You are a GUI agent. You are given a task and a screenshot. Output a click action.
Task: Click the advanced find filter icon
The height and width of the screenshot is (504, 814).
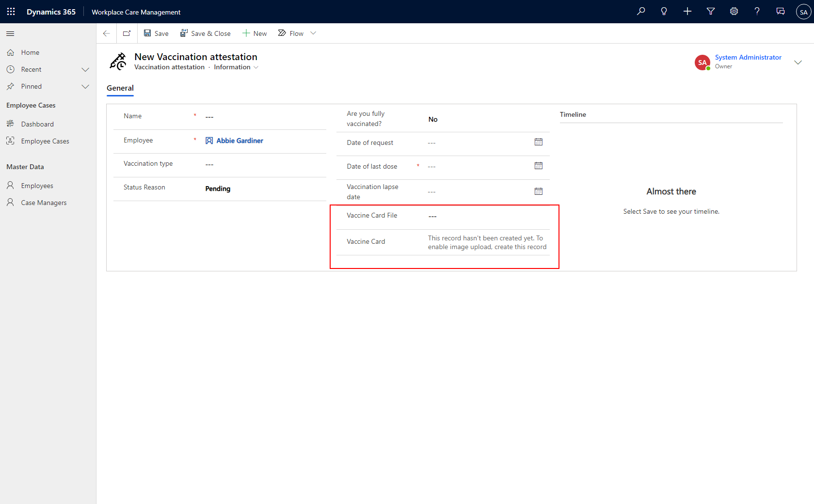[711, 12]
